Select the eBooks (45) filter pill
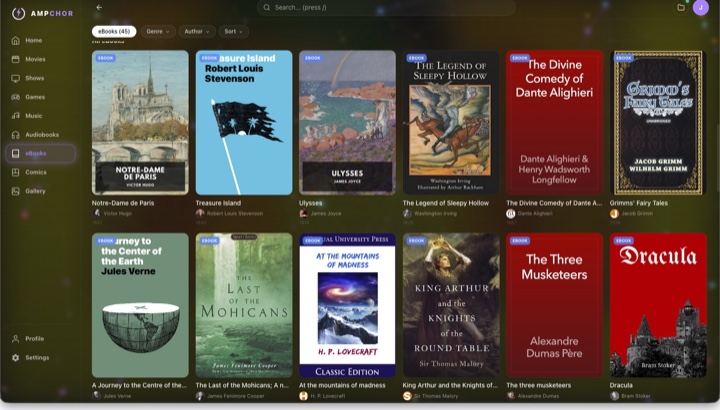The width and height of the screenshot is (720, 410). click(114, 31)
